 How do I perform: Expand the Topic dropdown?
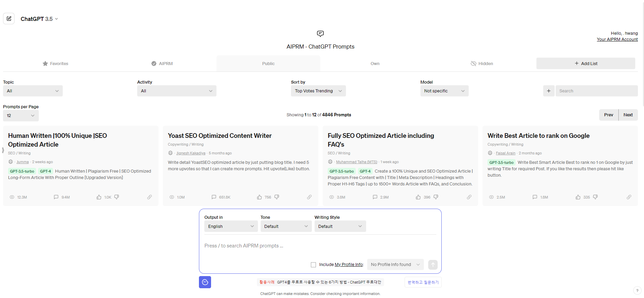click(x=33, y=91)
